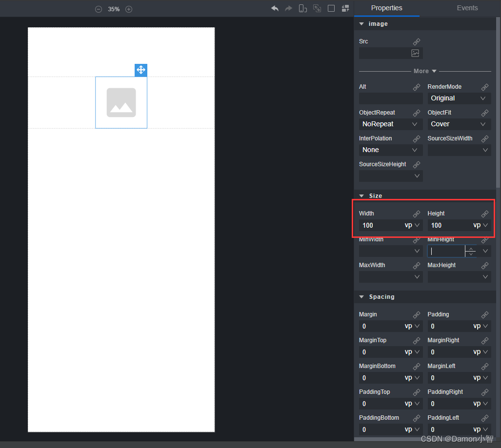Select the Properties tab
Image resolution: width=501 pixels, height=448 pixels.
386,8
